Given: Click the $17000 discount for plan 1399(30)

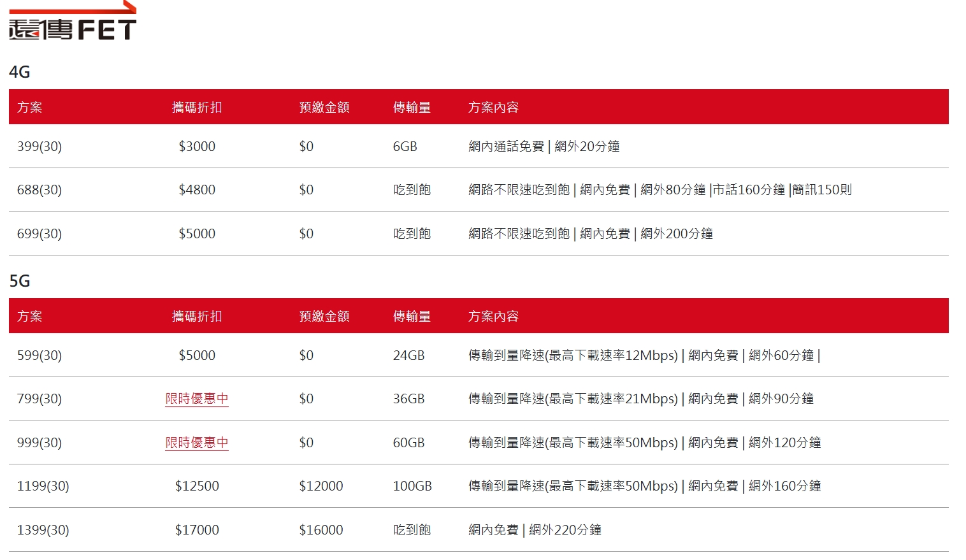Looking at the screenshot, I should coord(197,529).
